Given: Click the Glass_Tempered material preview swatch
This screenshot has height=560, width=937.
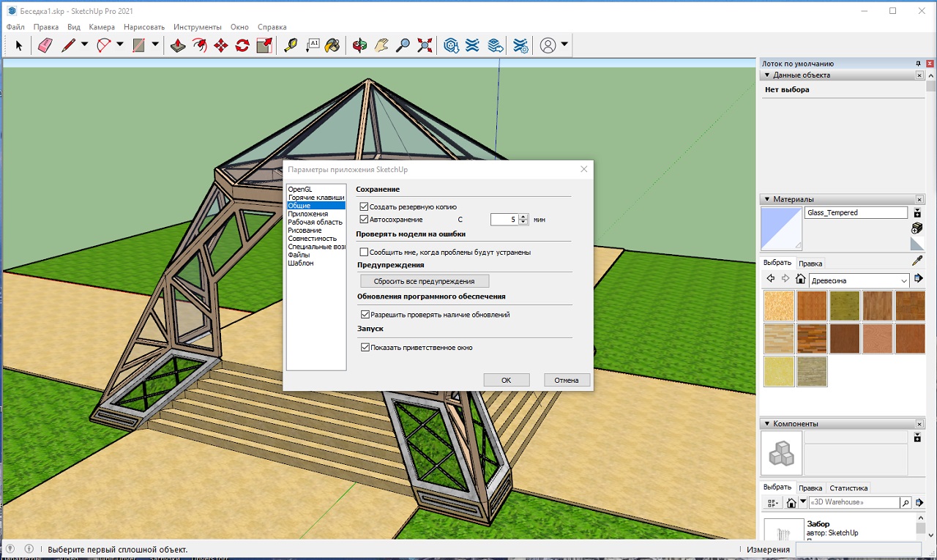Looking at the screenshot, I should click(781, 228).
